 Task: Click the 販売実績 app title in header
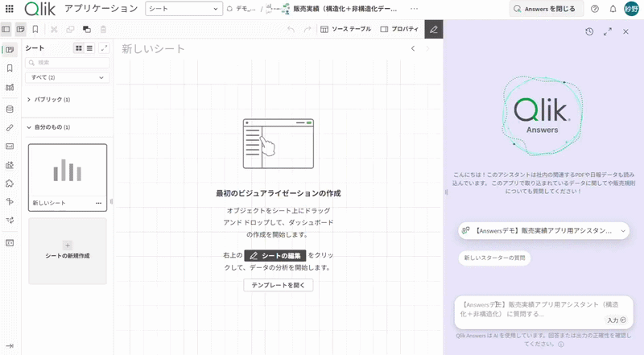coord(345,9)
